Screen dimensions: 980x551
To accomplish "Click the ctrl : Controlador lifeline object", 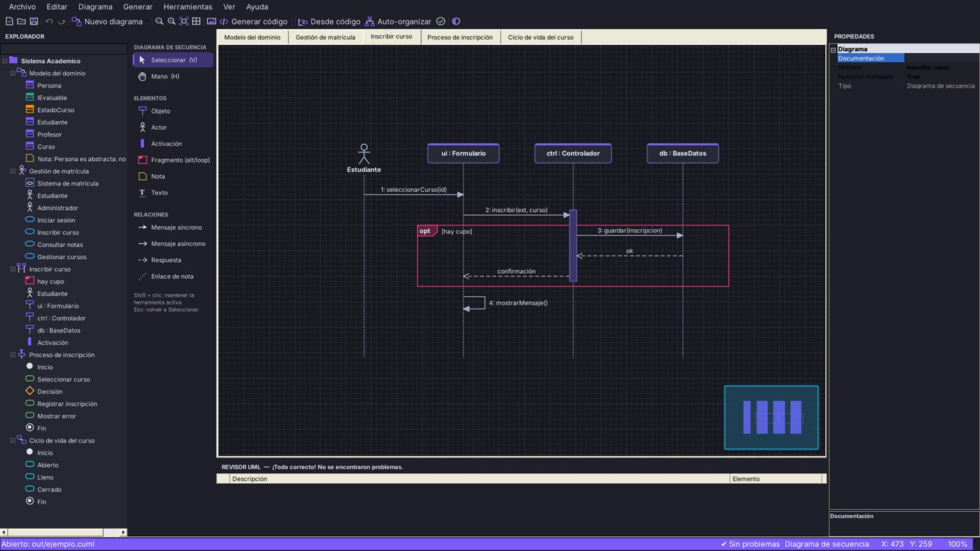I will pos(573,153).
